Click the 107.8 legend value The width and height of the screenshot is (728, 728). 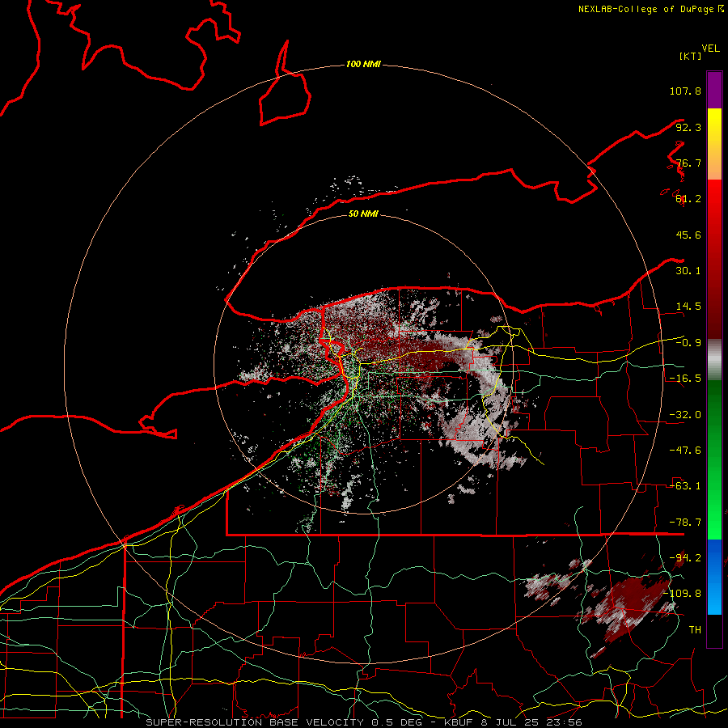tap(685, 91)
